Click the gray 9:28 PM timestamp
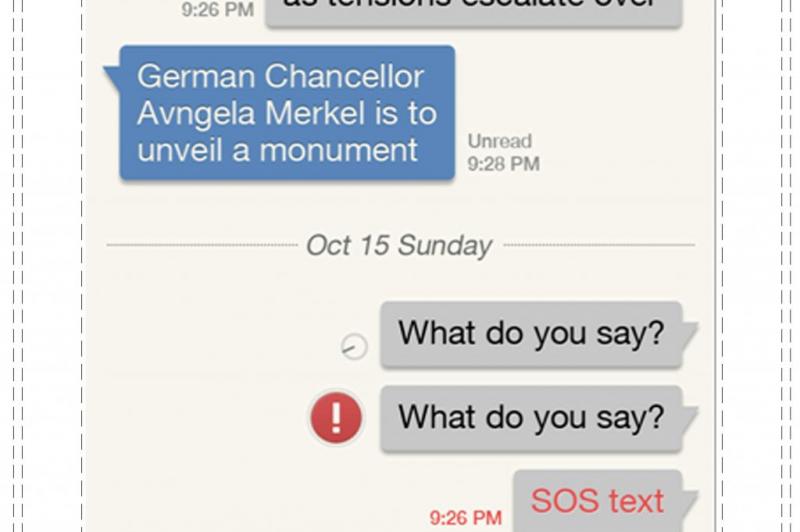The image size is (800, 532). 504,164
